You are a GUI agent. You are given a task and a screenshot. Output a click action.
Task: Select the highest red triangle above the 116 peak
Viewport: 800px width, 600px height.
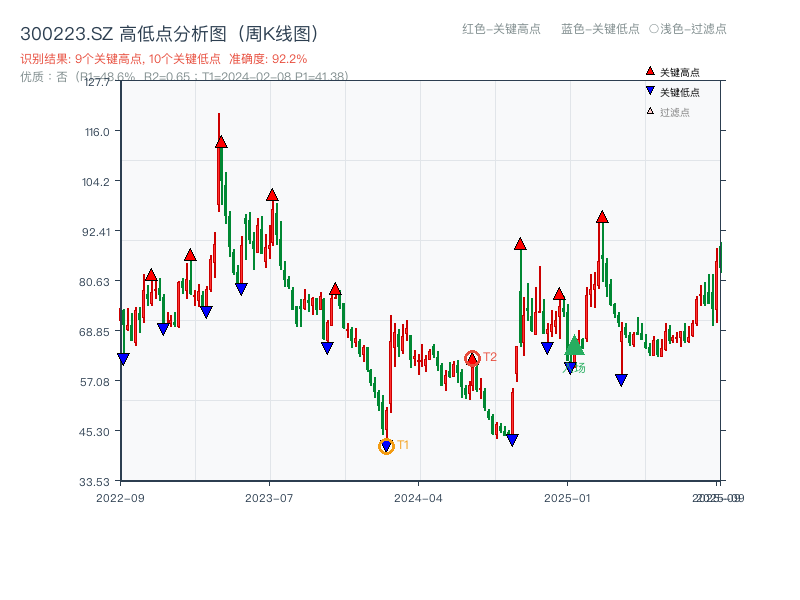click(x=220, y=140)
